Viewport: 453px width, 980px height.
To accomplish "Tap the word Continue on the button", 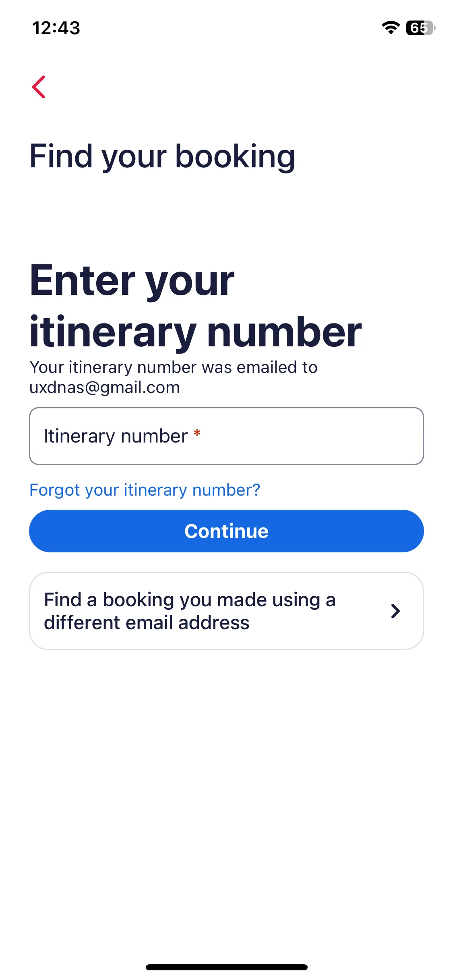I will coord(226,531).
